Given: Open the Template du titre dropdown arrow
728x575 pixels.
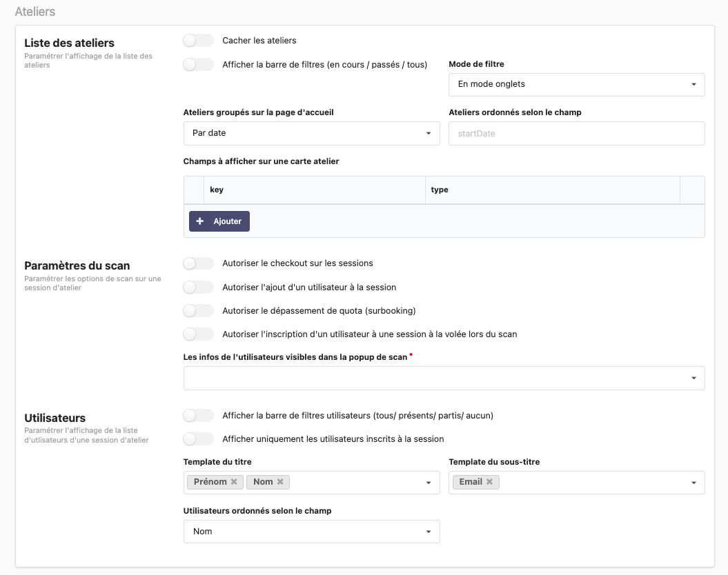Looking at the screenshot, I should (429, 483).
